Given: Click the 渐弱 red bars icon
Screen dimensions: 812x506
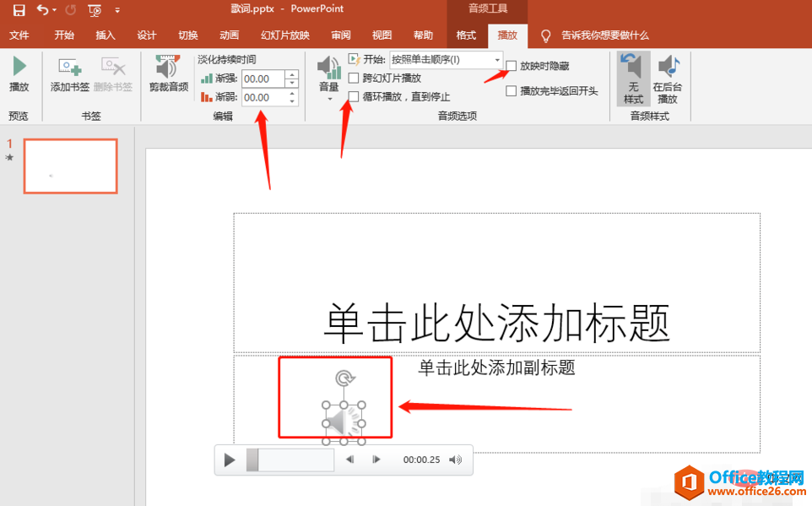Looking at the screenshot, I should coord(207,97).
